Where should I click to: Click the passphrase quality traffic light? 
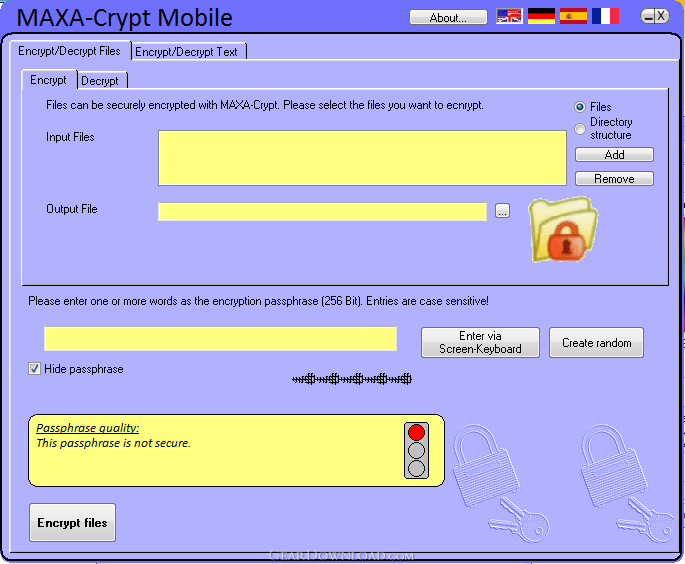pyautogui.click(x=416, y=450)
